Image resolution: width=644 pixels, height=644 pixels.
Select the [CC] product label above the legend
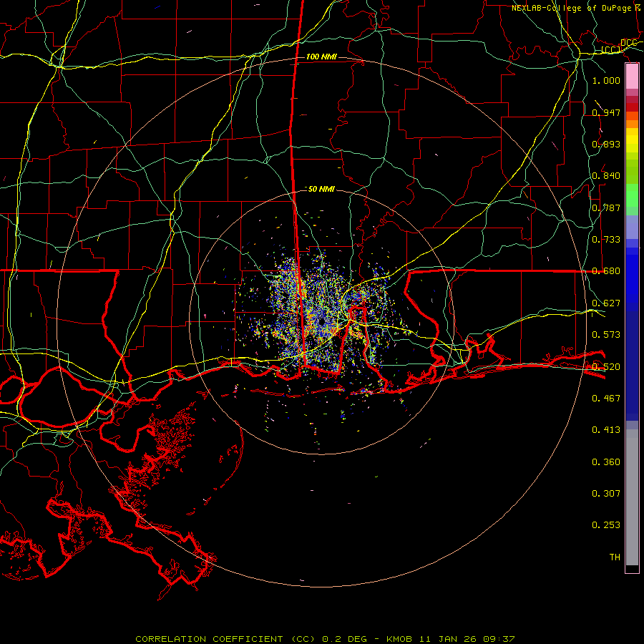pyautogui.click(x=611, y=50)
